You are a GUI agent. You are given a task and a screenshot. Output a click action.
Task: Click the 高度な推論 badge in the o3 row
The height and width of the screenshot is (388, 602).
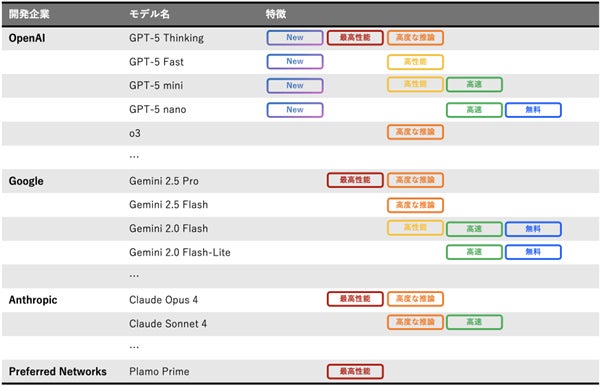pos(415,132)
